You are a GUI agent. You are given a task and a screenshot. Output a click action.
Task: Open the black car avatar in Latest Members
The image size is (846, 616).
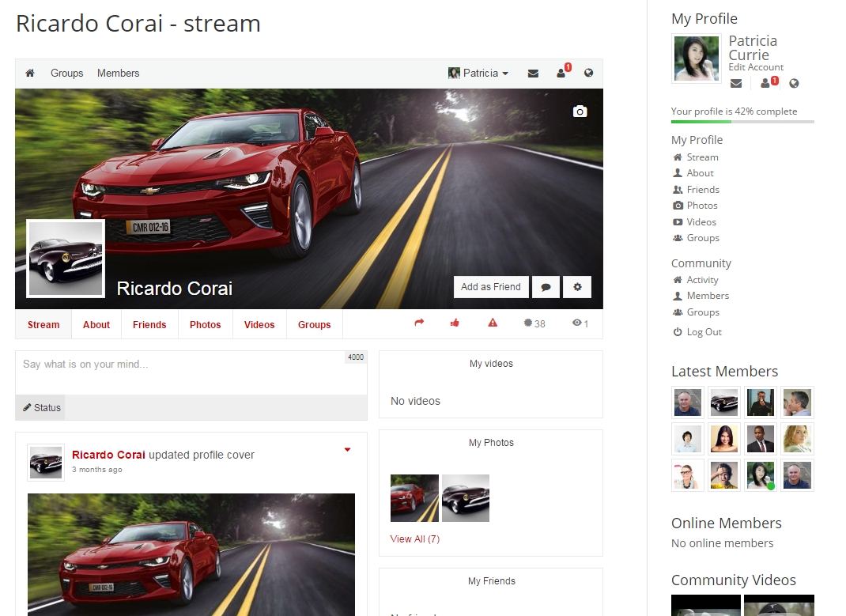pos(724,402)
